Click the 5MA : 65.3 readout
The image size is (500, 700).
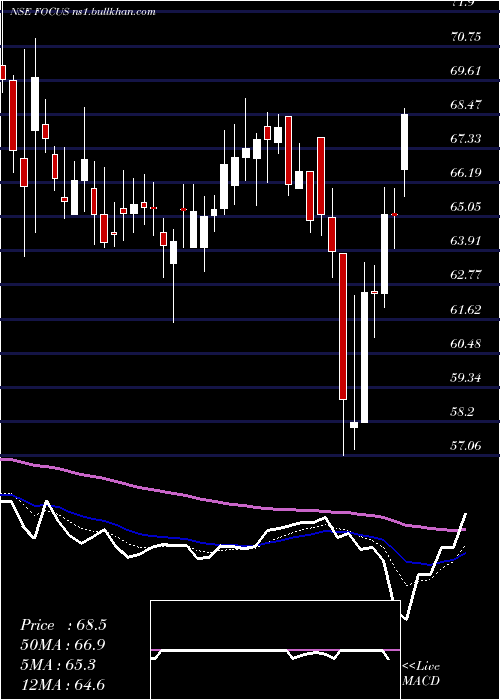click(x=58, y=665)
